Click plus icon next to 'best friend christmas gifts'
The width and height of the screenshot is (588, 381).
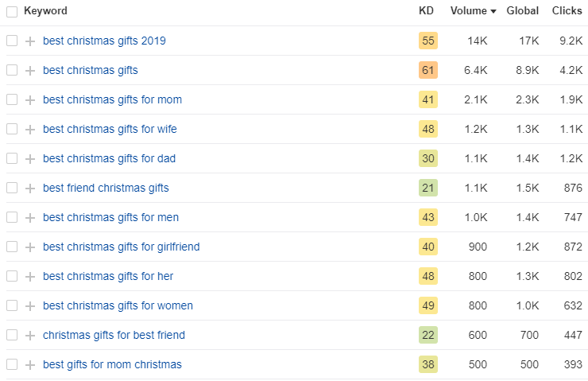pos(30,188)
